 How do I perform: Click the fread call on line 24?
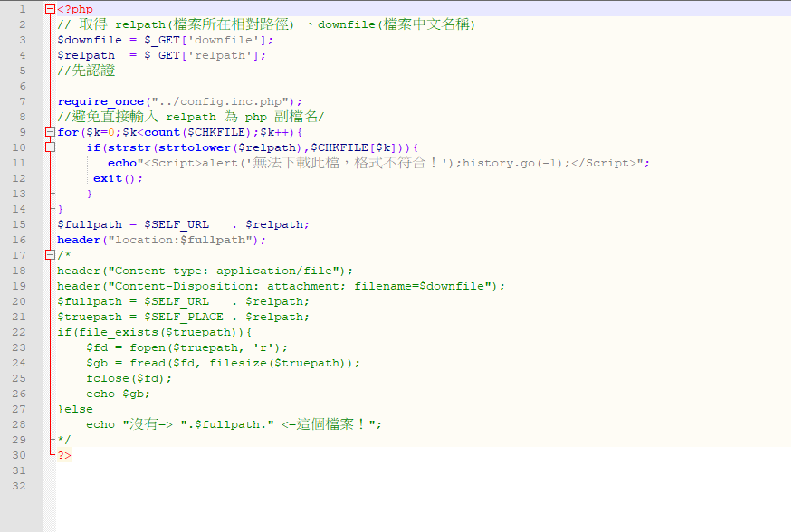tap(244, 363)
